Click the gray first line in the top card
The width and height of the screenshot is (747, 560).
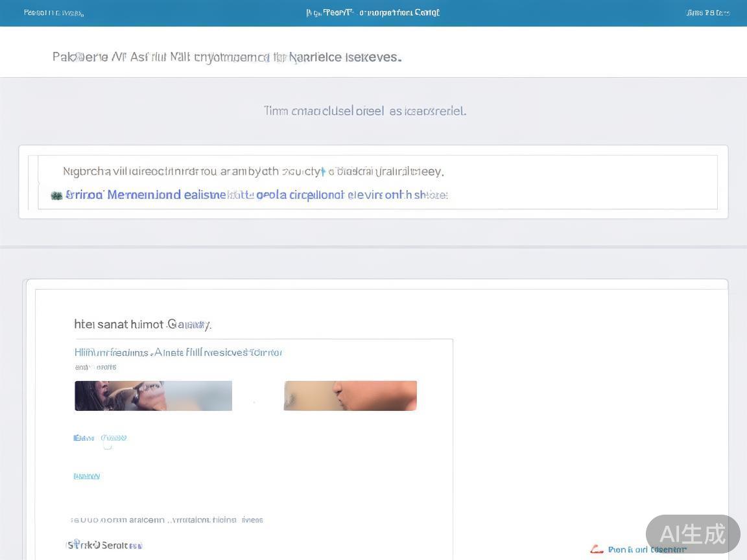(253, 172)
